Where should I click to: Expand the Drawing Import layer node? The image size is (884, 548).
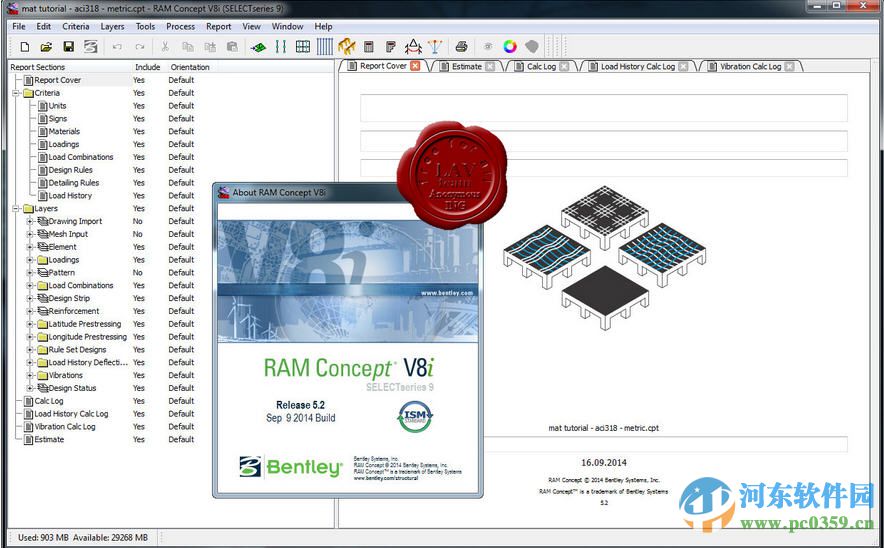pyautogui.click(x=30, y=222)
